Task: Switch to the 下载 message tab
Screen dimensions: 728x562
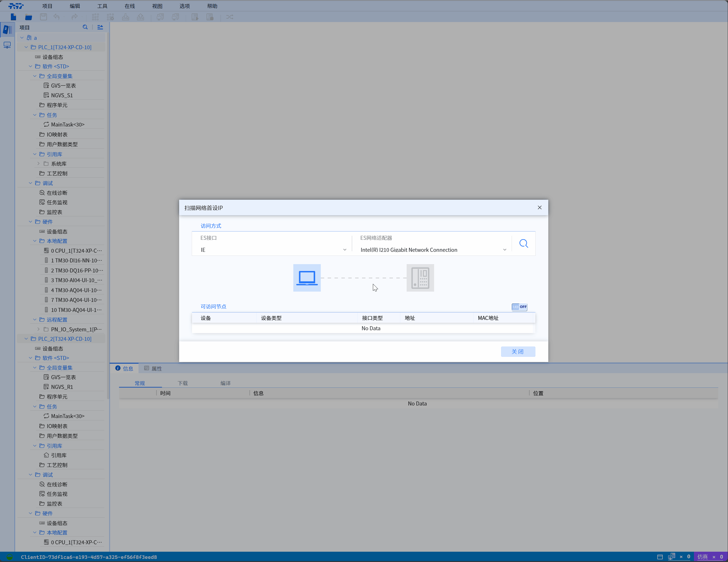Action: pos(182,383)
